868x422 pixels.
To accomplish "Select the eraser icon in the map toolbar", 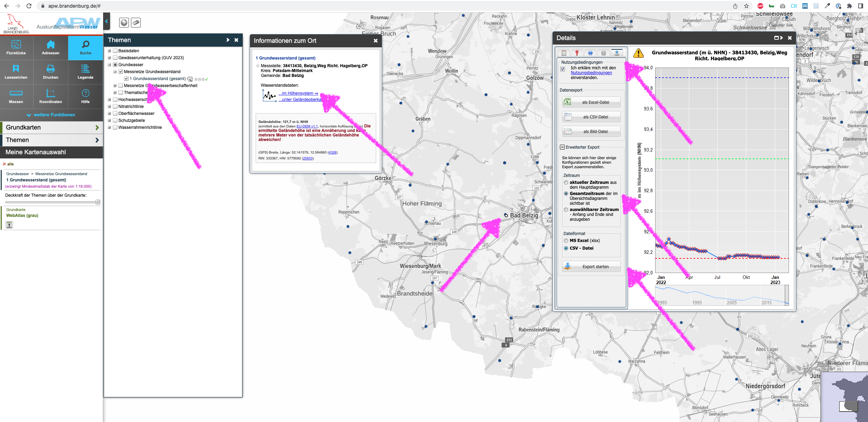I will click(136, 22).
